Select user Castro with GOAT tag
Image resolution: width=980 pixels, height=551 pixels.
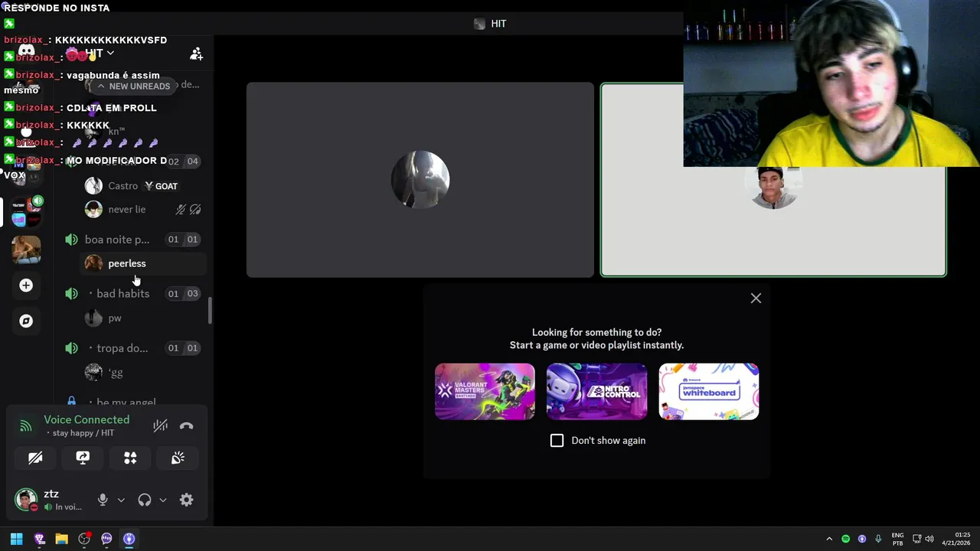pos(144,186)
